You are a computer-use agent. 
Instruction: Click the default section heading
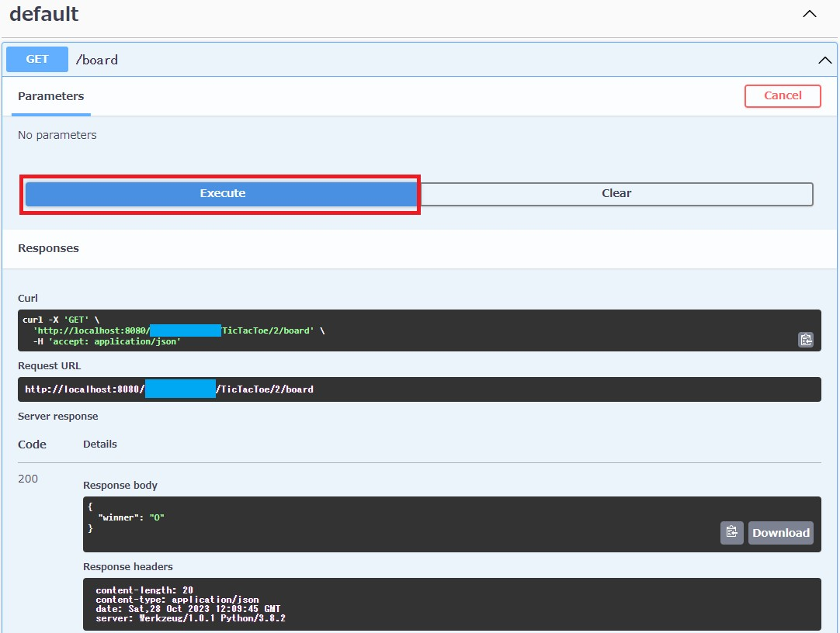point(44,14)
